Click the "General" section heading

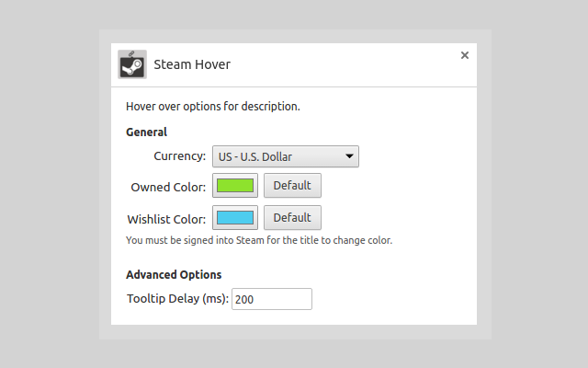coord(147,132)
